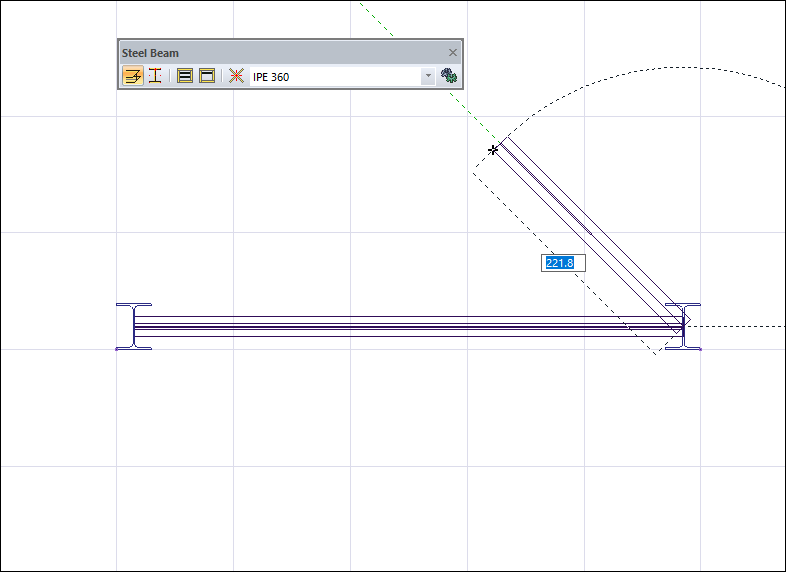Expand the IPE 360 profile dropdown arrow
The image size is (786, 572).
(x=428, y=76)
